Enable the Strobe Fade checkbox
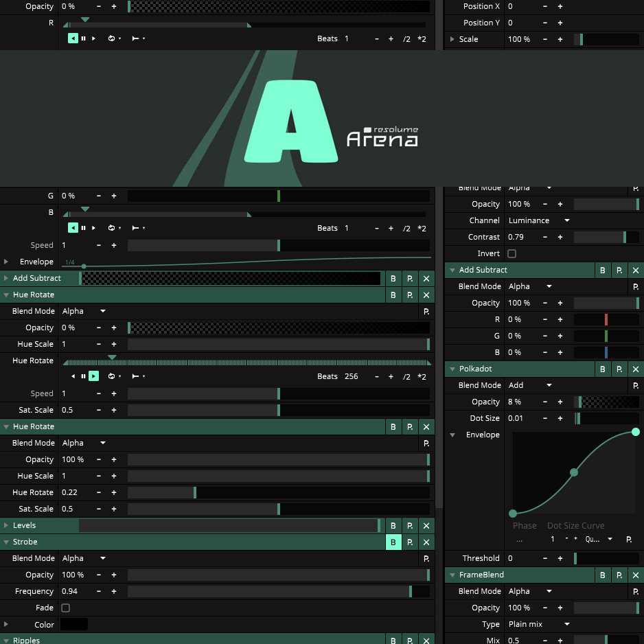 tap(65, 608)
